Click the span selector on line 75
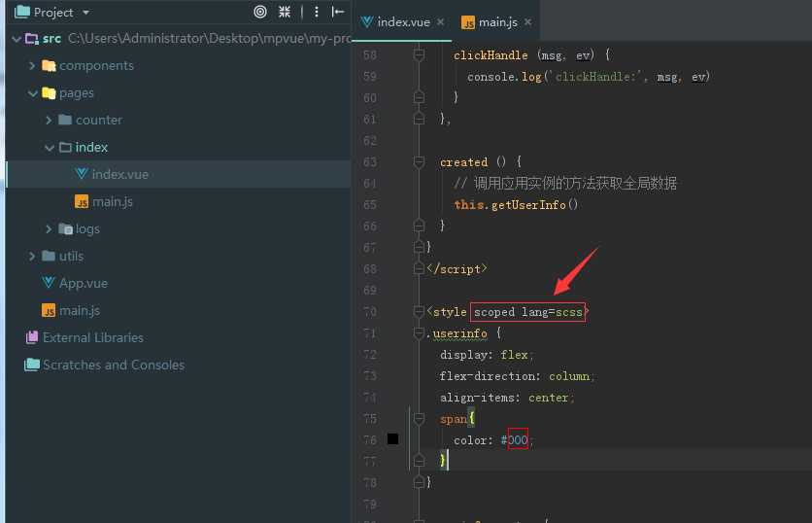Image resolution: width=812 pixels, height=523 pixels. (454, 419)
